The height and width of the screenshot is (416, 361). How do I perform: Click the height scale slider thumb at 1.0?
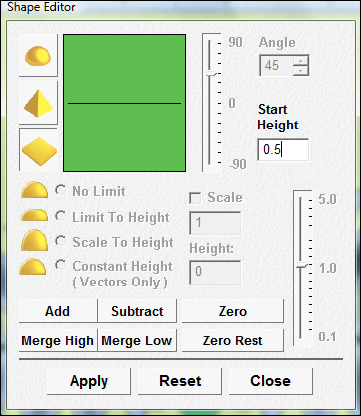point(302,265)
